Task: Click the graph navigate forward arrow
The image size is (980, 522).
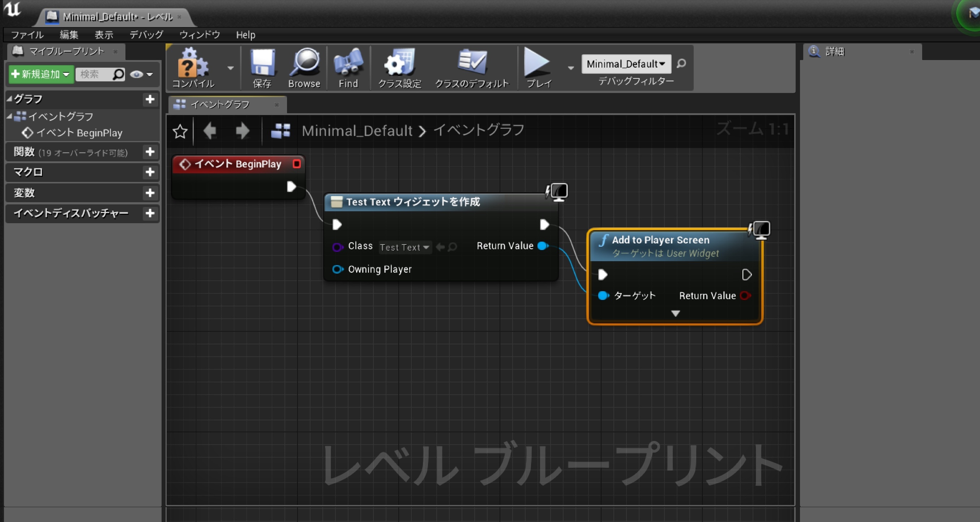Action: click(x=242, y=131)
